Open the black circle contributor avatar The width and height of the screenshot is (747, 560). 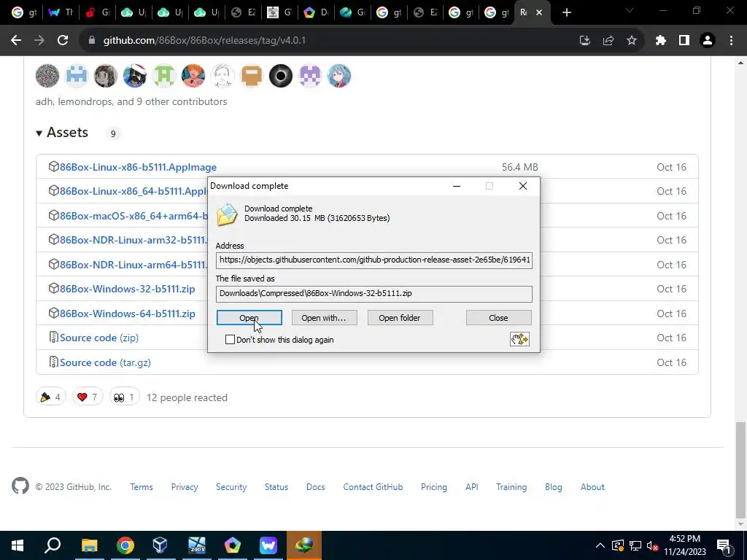click(281, 76)
